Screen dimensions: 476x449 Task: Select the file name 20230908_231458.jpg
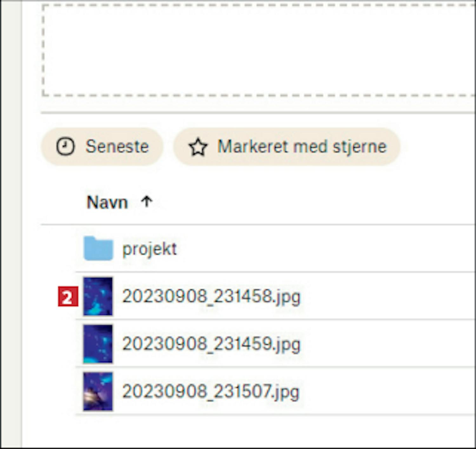pyautogui.click(x=211, y=296)
